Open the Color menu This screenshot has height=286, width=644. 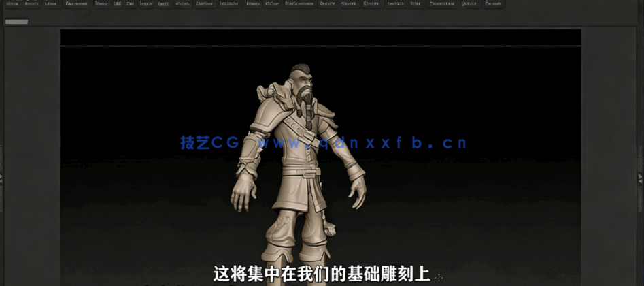[51, 4]
